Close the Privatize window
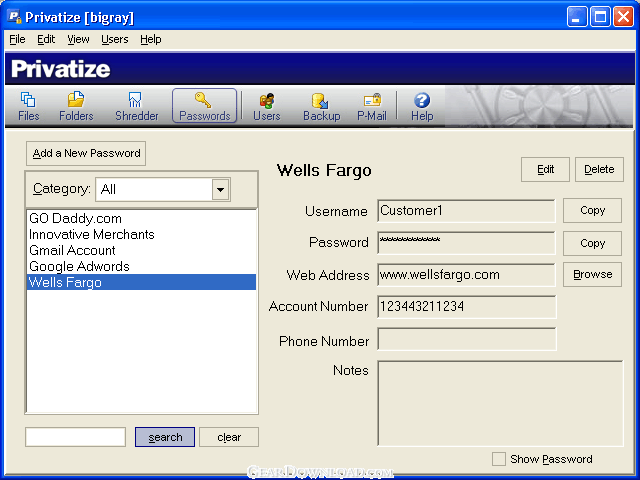The width and height of the screenshot is (640, 480). (x=623, y=17)
